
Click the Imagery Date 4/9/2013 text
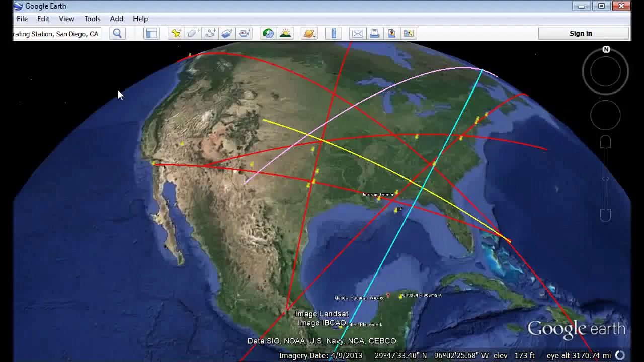tap(321, 355)
